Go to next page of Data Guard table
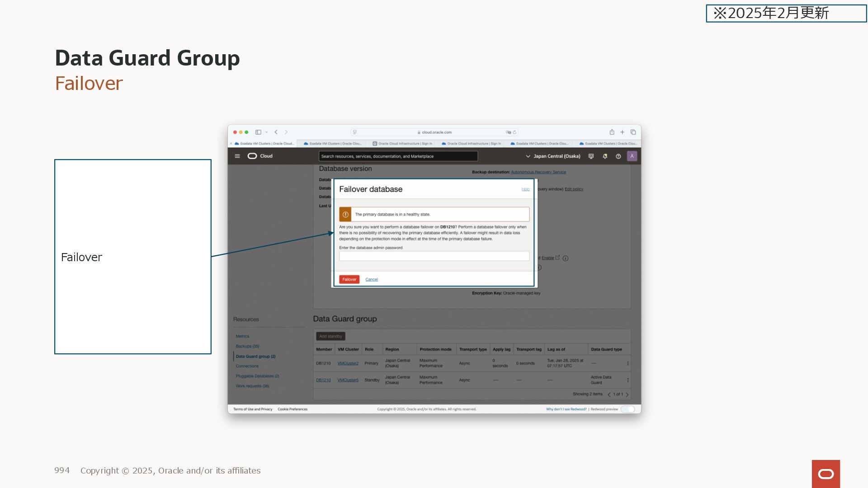 [x=627, y=394]
